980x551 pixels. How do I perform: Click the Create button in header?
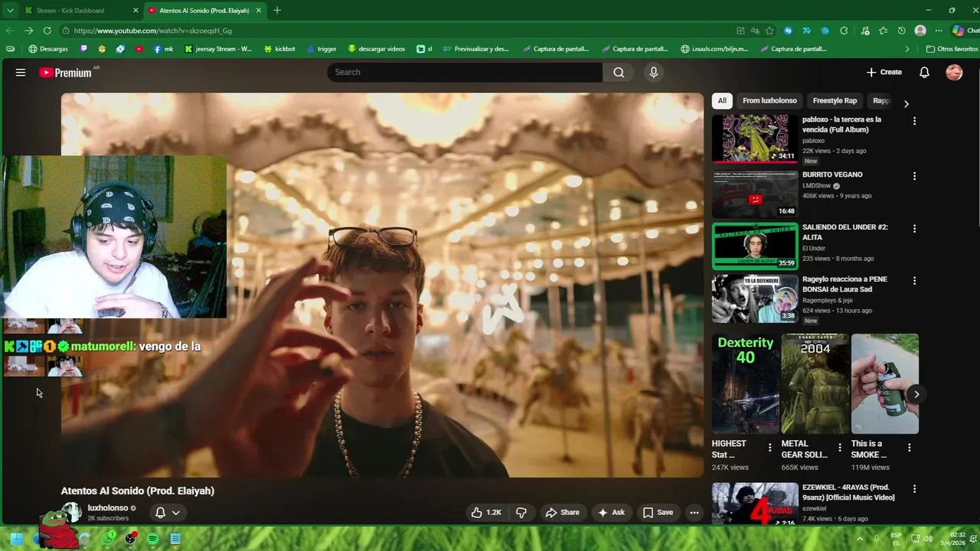[884, 72]
